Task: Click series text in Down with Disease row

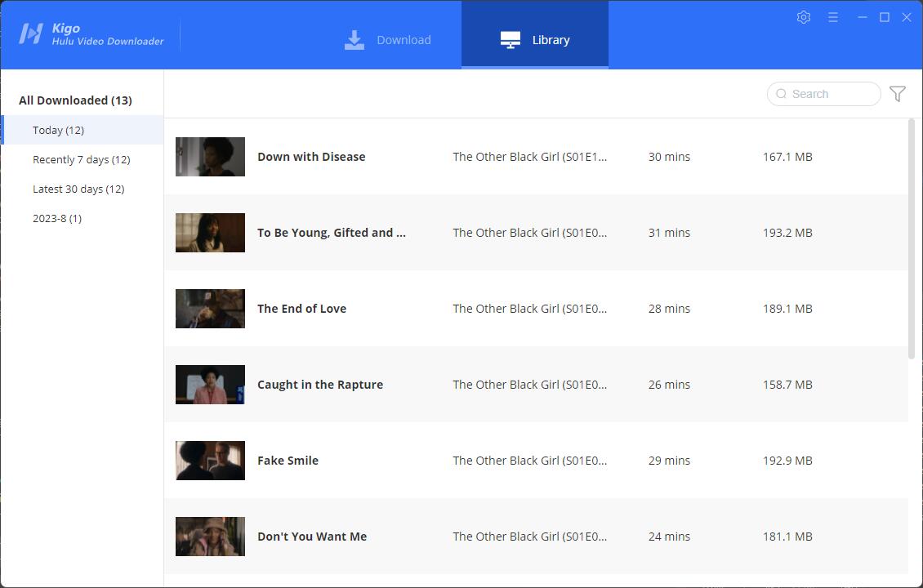Action: click(530, 157)
